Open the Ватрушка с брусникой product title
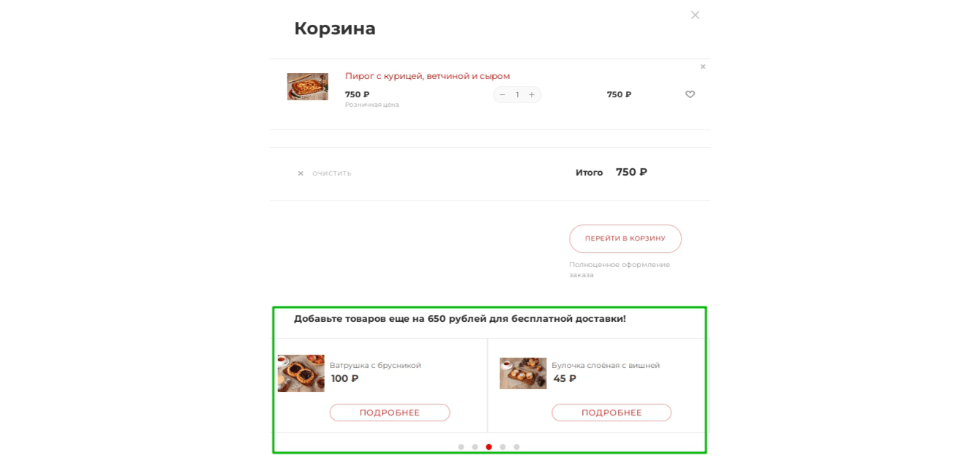The width and height of the screenshot is (980, 455). [x=375, y=365]
